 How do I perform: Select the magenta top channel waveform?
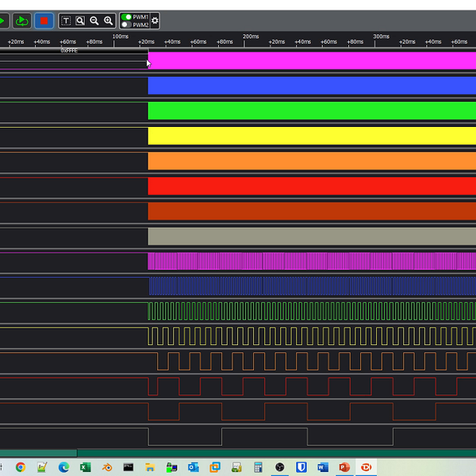[311, 60]
